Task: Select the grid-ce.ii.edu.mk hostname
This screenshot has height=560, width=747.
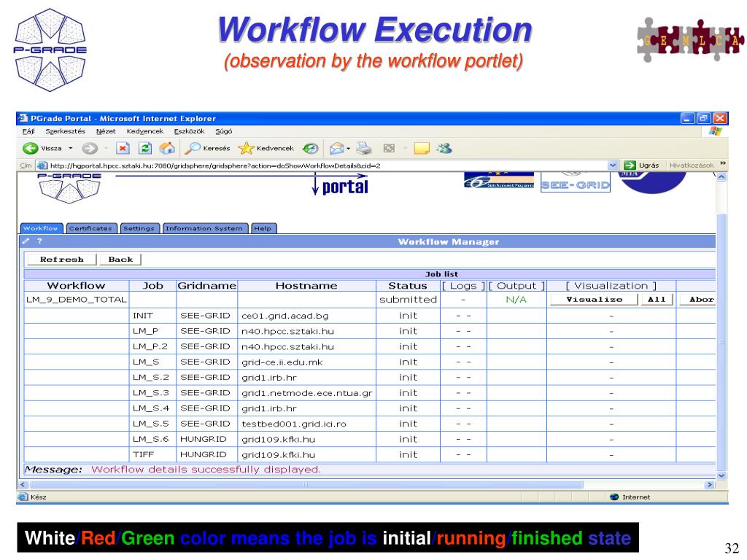Action: (282, 362)
